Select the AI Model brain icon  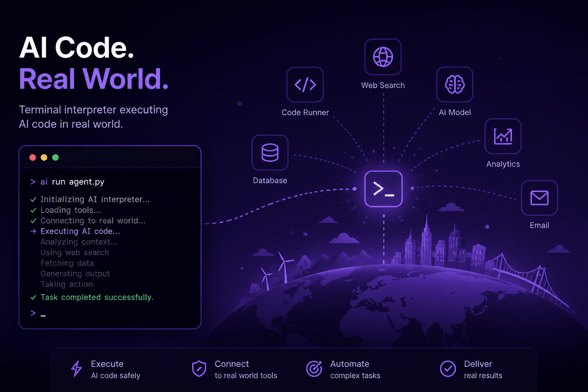(455, 85)
